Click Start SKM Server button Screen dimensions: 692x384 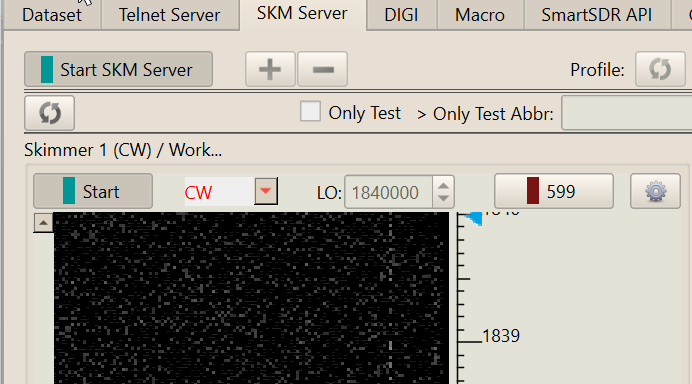click(x=118, y=69)
